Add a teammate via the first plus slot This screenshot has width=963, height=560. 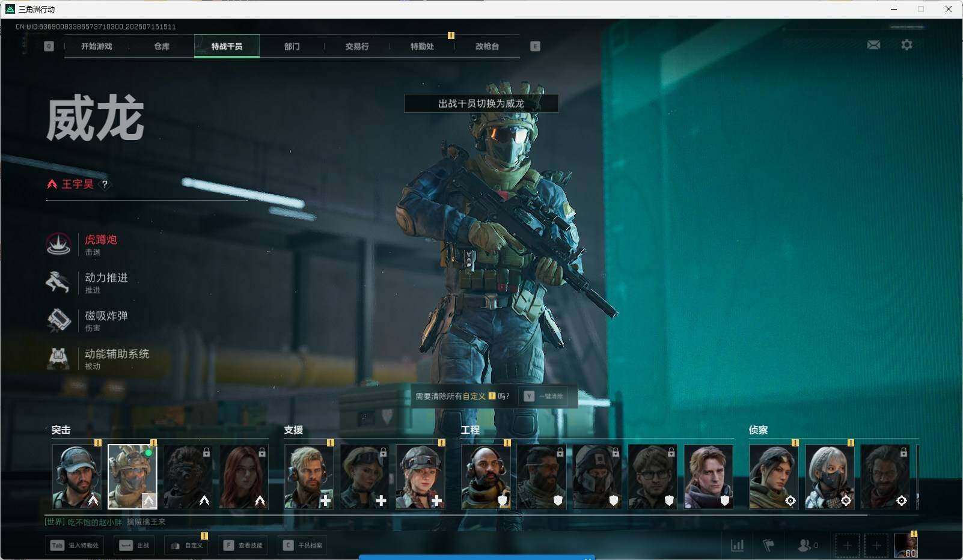click(x=847, y=546)
